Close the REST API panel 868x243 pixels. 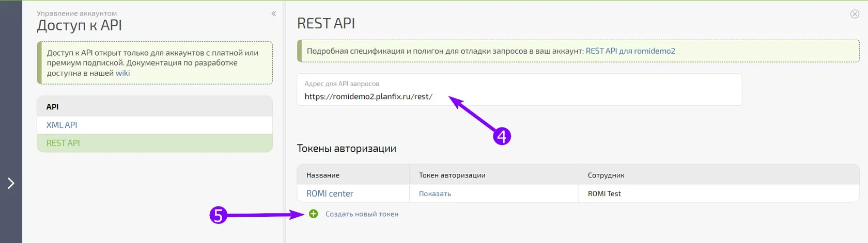pos(855,14)
